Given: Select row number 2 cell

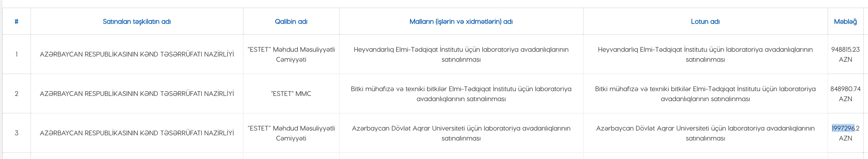Looking at the screenshot, I should [16, 94].
